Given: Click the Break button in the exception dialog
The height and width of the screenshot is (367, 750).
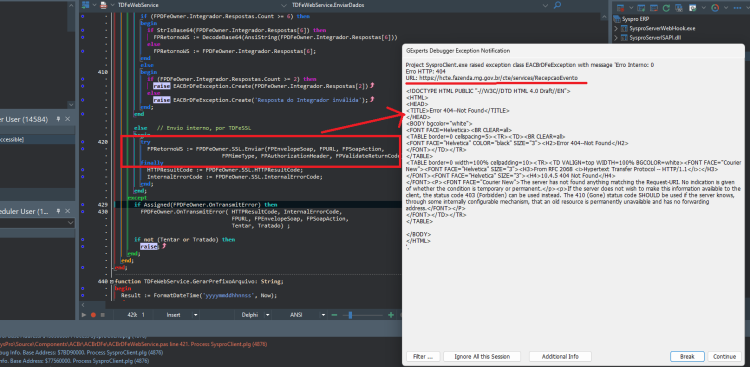Looking at the screenshot, I should coord(687,356).
